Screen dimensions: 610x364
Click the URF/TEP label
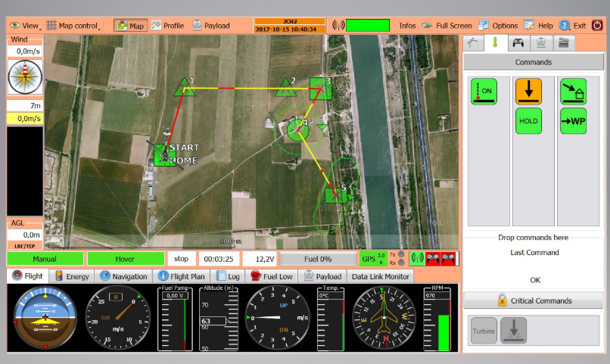(25, 246)
